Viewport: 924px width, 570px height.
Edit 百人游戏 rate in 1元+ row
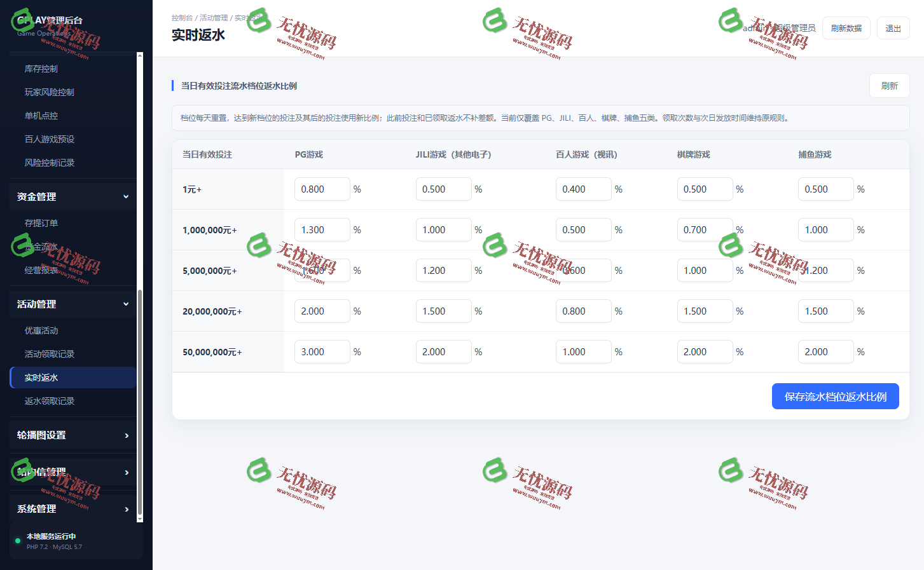584,189
